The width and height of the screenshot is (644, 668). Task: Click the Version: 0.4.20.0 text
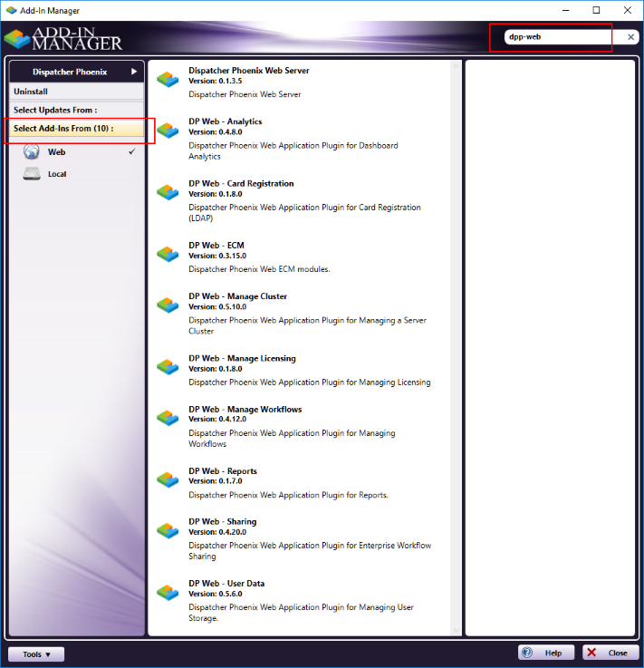[x=217, y=532]
